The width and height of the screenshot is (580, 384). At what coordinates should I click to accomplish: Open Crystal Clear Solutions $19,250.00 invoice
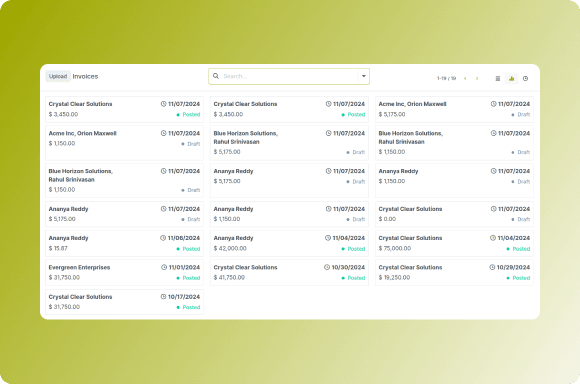[x=454, y=273]
